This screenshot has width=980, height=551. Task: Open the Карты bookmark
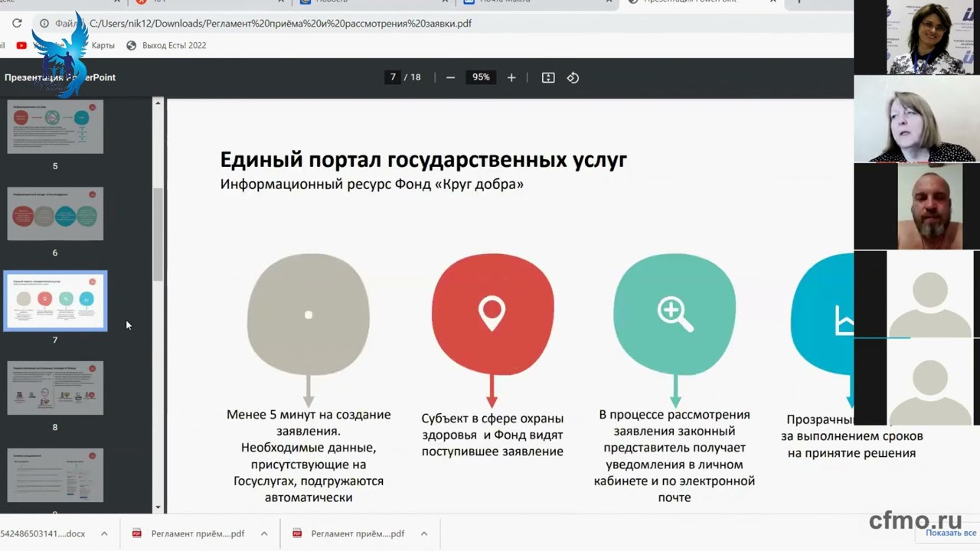(103, 45)
